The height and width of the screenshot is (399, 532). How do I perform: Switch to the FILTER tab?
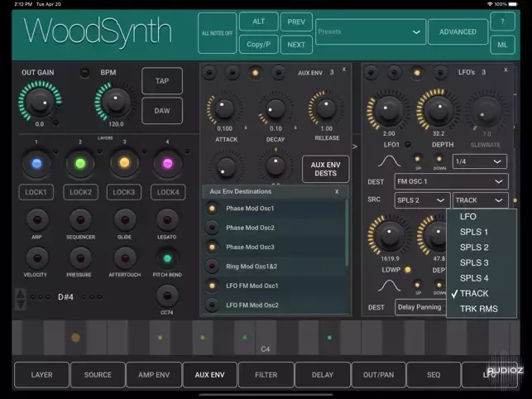tap(266, 375)
